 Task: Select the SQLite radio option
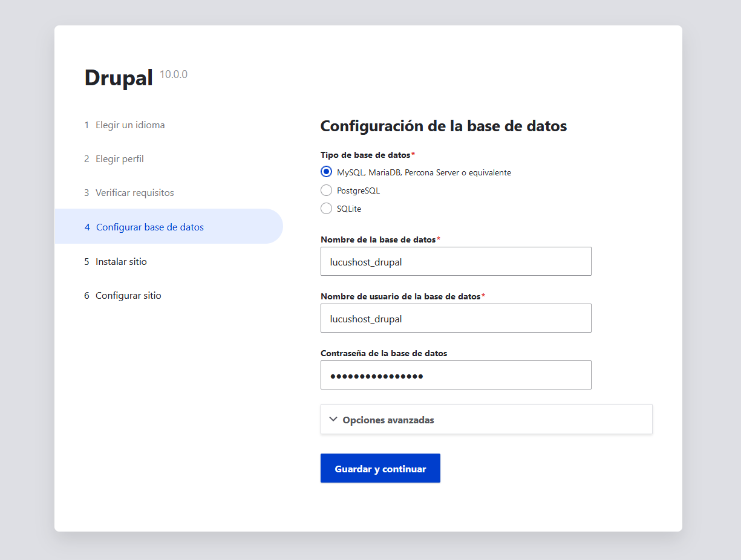coord(327,209)
